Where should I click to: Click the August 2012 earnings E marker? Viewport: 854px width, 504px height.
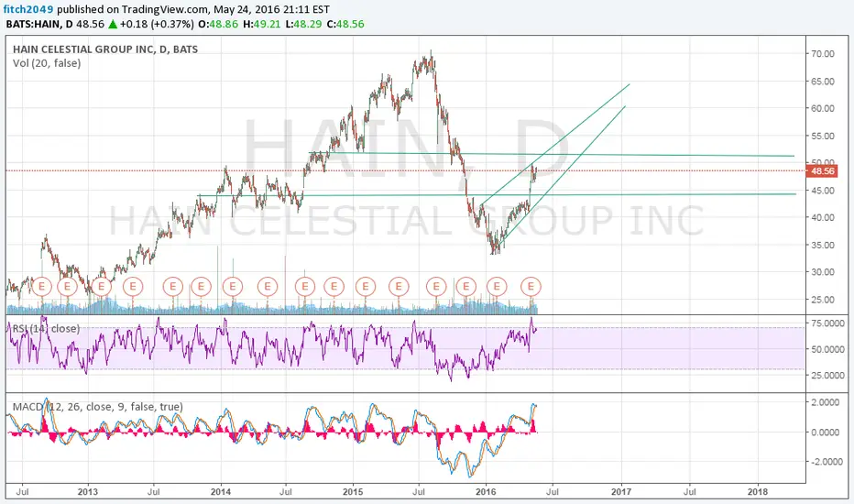[x=41, y=286]
